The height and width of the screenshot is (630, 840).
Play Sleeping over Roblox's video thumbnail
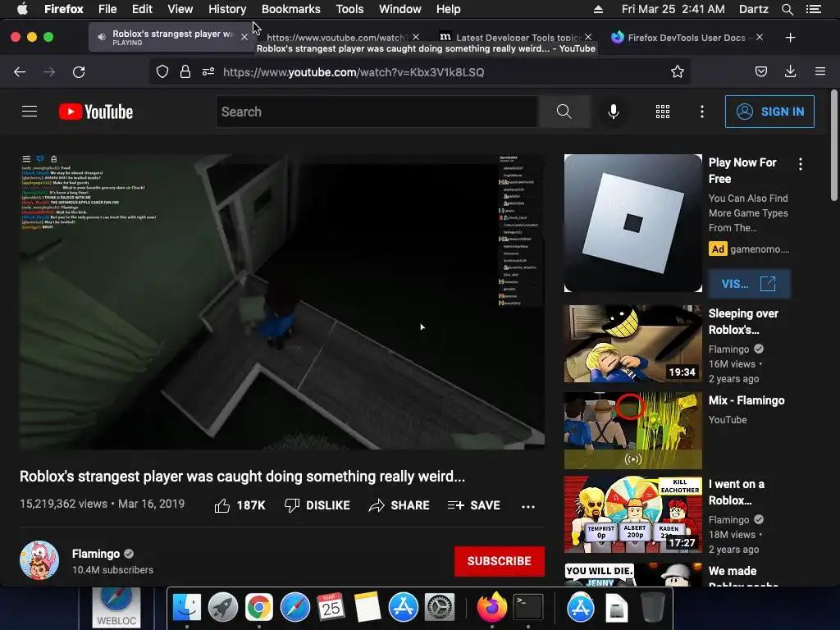tap(632, 344)
